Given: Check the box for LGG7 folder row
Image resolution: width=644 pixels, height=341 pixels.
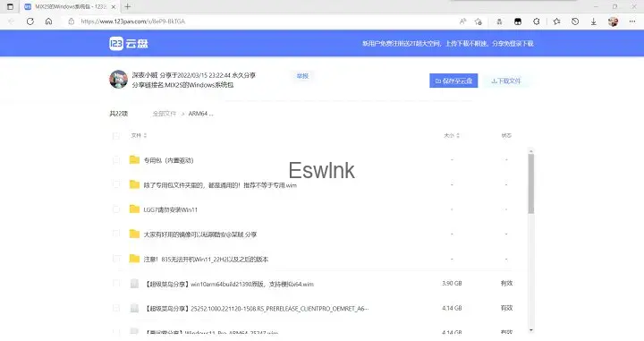Looking at the screenshot, I should 115,209.
